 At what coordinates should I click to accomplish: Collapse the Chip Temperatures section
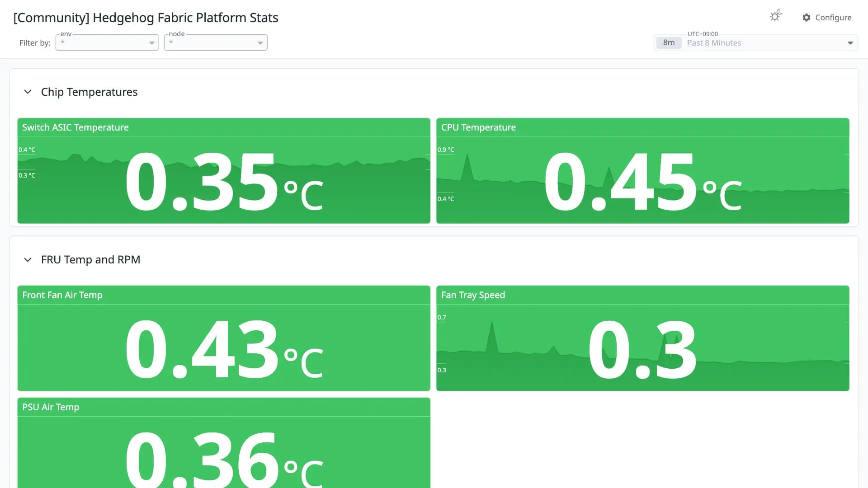pyautogui.click(x=28, y=92)
